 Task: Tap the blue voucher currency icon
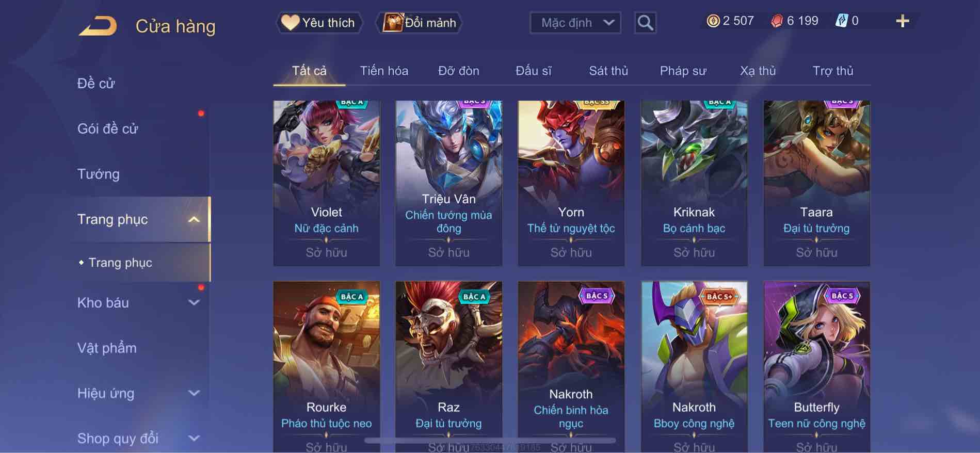click(x=841, y=21)
